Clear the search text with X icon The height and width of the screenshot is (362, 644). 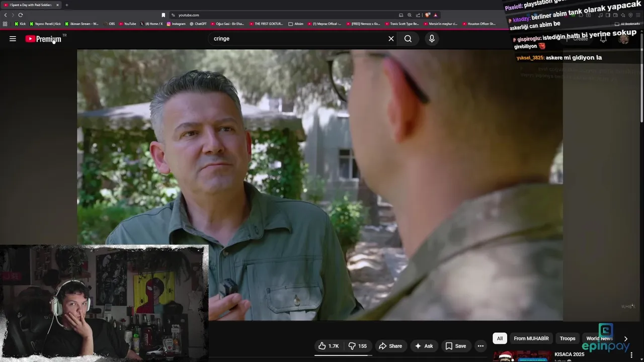(391, 39)
